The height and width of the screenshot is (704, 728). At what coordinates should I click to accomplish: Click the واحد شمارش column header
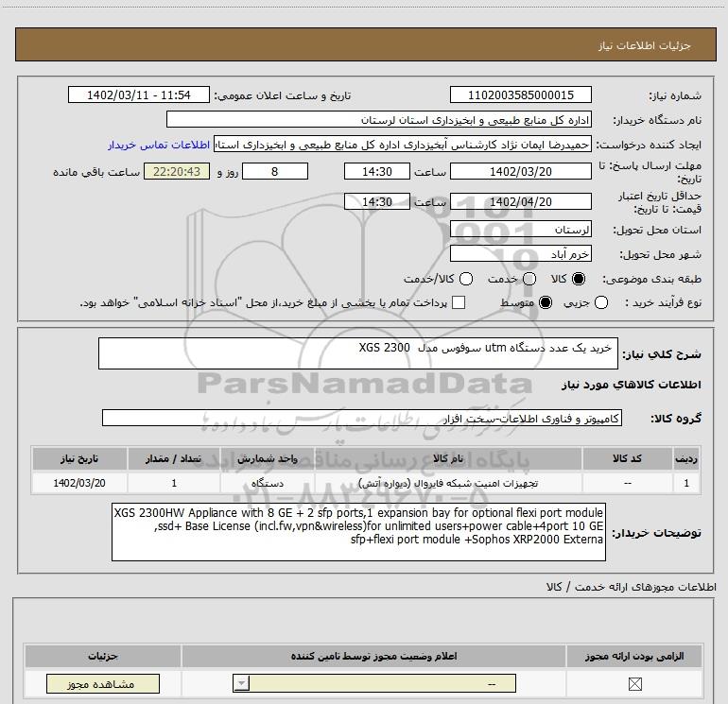tap(268, 459)
